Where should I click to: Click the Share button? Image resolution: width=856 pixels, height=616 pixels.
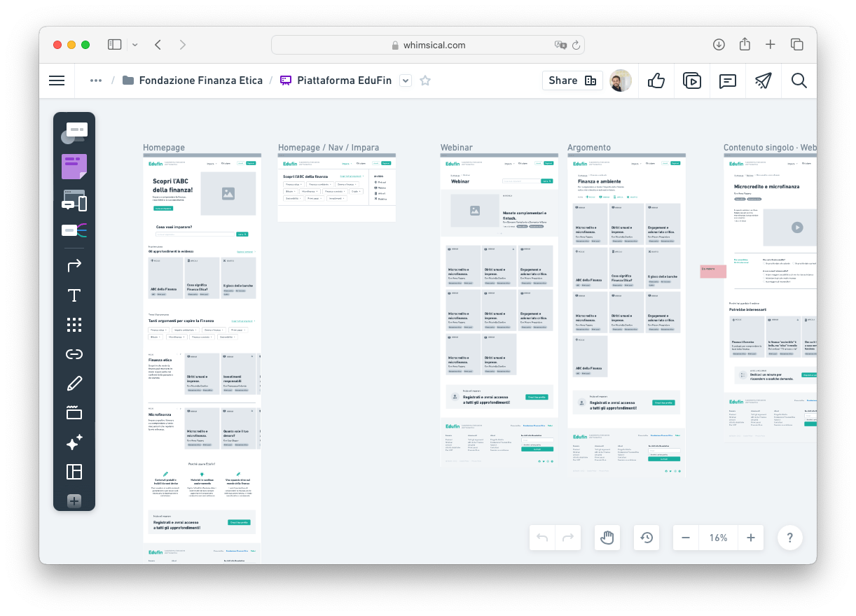(572, 80)
